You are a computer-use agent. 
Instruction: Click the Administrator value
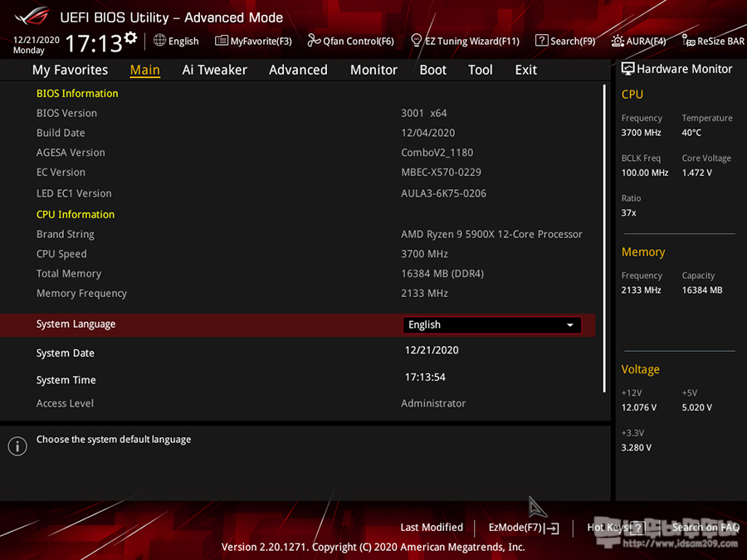click(x=433, y=403)
